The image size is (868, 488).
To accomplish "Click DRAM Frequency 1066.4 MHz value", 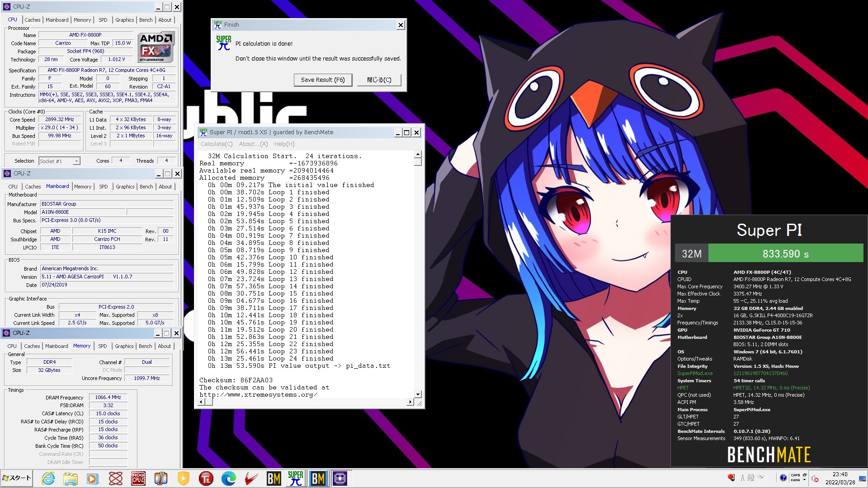I will point(108,398).
